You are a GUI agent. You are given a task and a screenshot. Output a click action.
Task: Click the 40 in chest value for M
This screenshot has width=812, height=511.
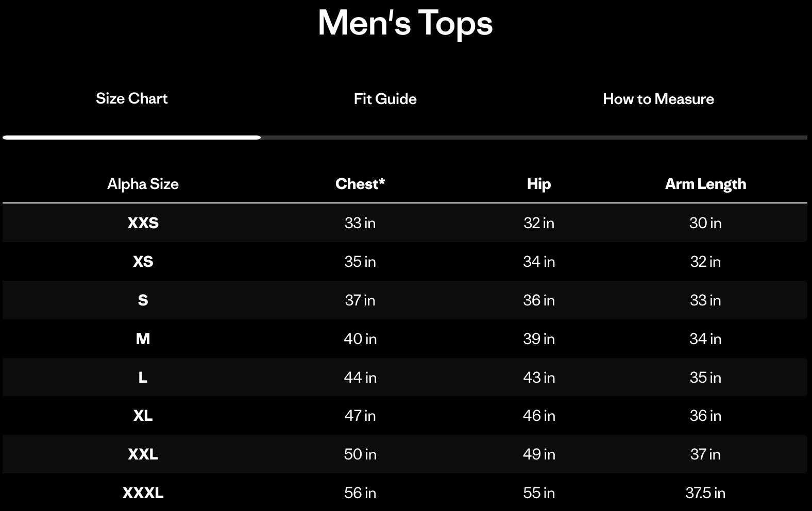[x=361, y=339]
